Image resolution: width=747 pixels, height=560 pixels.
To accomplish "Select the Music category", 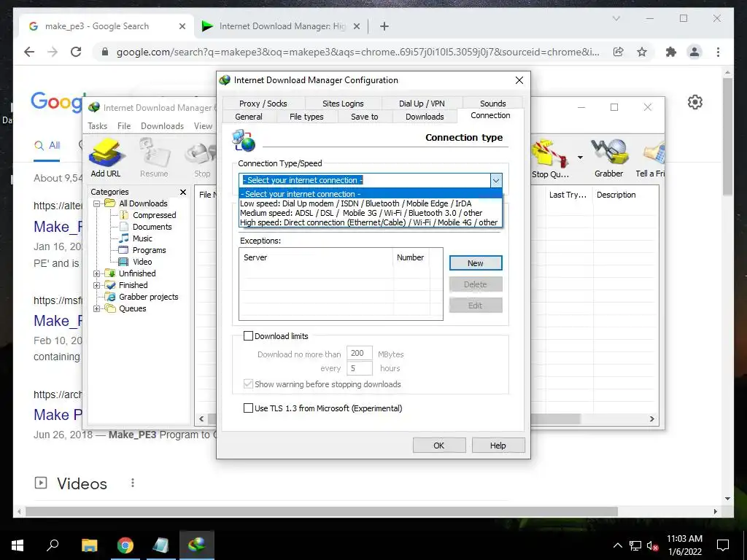I will click(142, 238).
